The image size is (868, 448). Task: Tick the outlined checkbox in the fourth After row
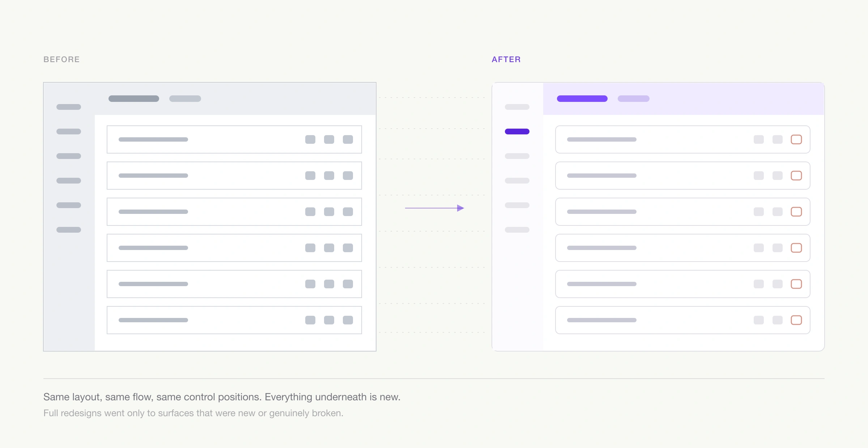796,248
